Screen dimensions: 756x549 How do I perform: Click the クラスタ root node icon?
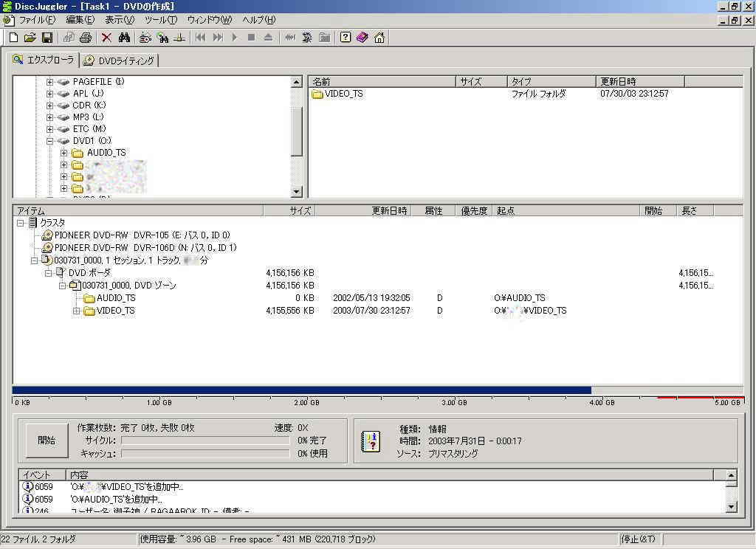click(x=32, y=223)
